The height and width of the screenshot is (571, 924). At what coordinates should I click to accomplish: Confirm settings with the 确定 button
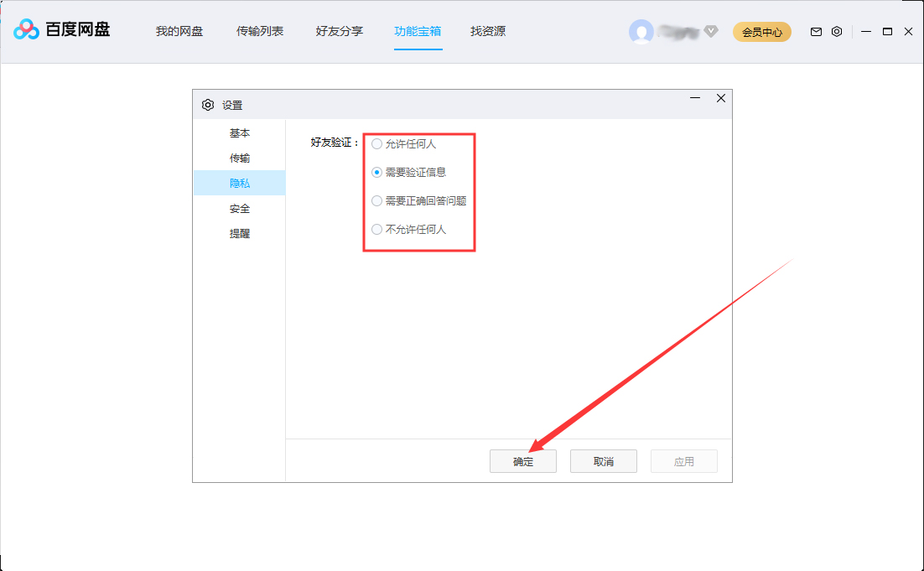pyautogui.click(x=522, y=461)
